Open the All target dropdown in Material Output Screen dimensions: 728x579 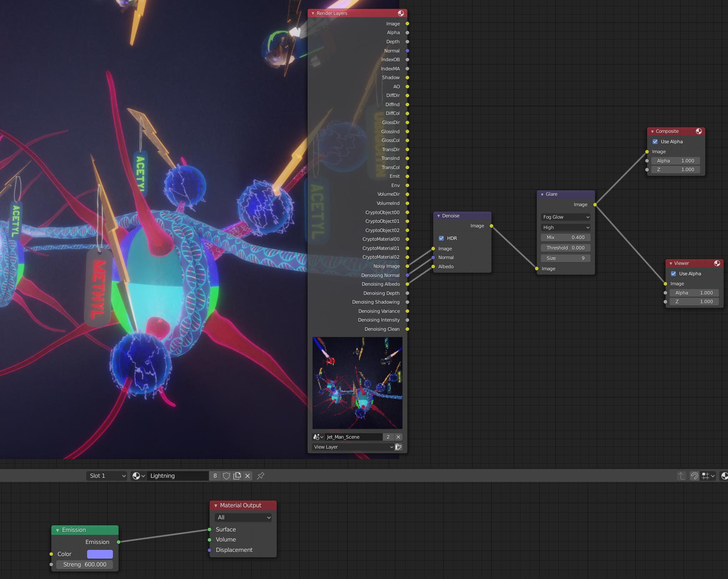[244, 517]
